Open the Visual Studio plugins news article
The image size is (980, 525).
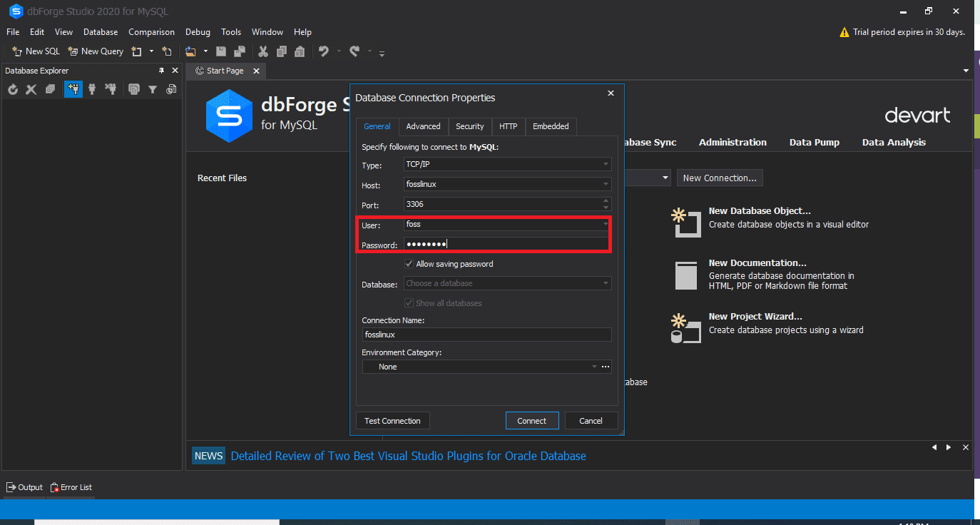[408, 455]
